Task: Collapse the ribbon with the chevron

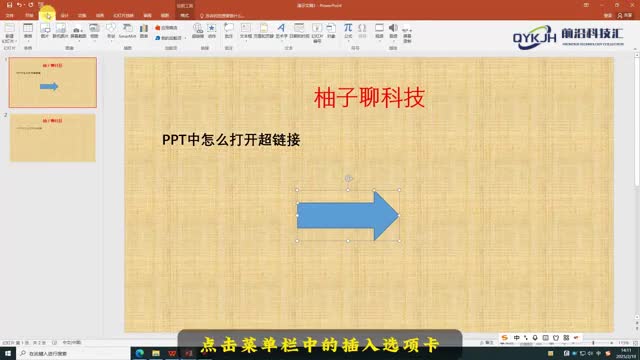Action: [x=635, y=49]
